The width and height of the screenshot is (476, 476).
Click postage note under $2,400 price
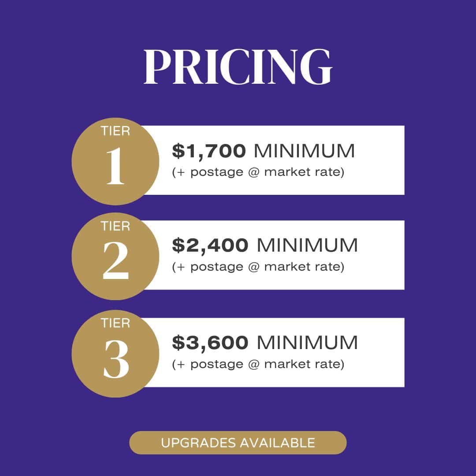258,267
